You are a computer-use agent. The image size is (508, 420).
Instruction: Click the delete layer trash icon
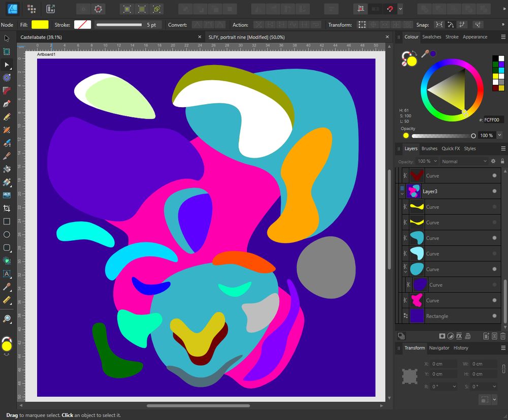(502, 336)
